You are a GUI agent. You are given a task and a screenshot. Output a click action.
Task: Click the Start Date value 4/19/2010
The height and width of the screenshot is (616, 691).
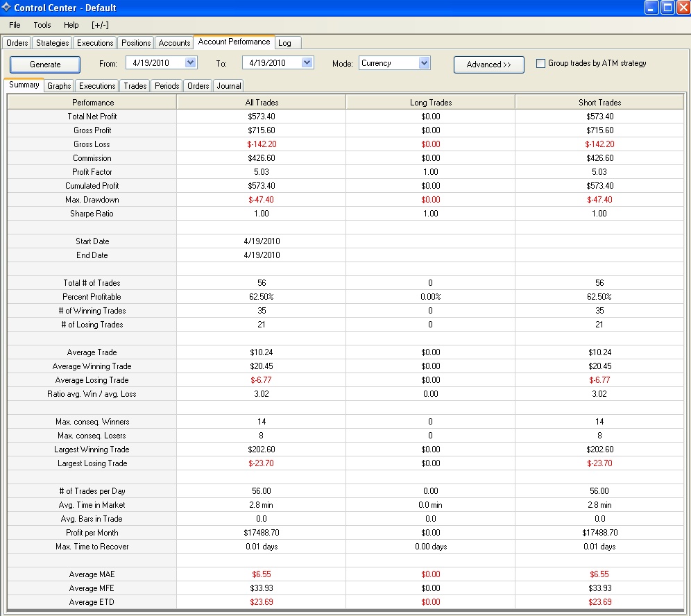tap(262, 241)
